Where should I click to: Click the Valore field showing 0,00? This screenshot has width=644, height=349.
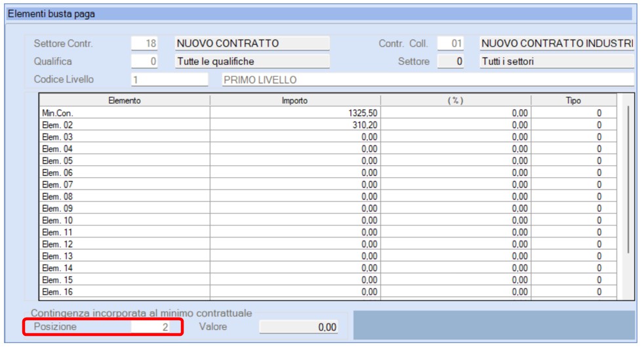click(x=298, y=327)
